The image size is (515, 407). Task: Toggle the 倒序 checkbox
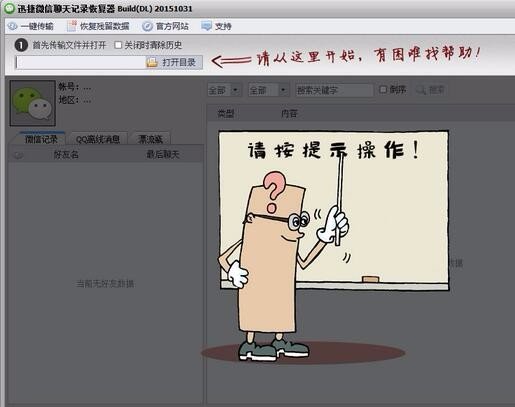click(x=383, y=89)
